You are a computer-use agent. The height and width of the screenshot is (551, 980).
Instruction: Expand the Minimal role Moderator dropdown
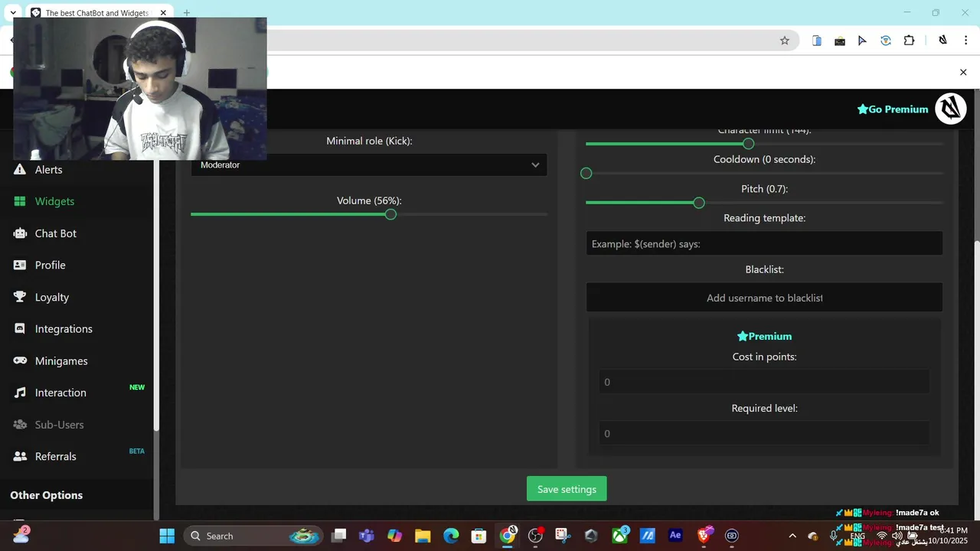click(x=369, y=165)
